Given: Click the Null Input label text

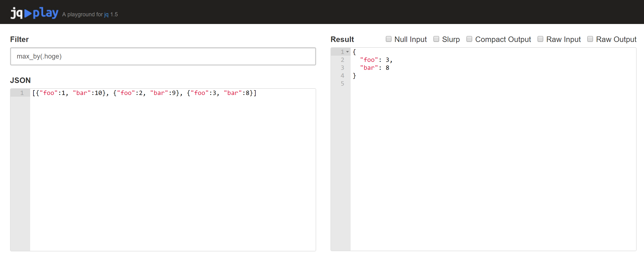Looking at the screenshot, I should 410,39.
